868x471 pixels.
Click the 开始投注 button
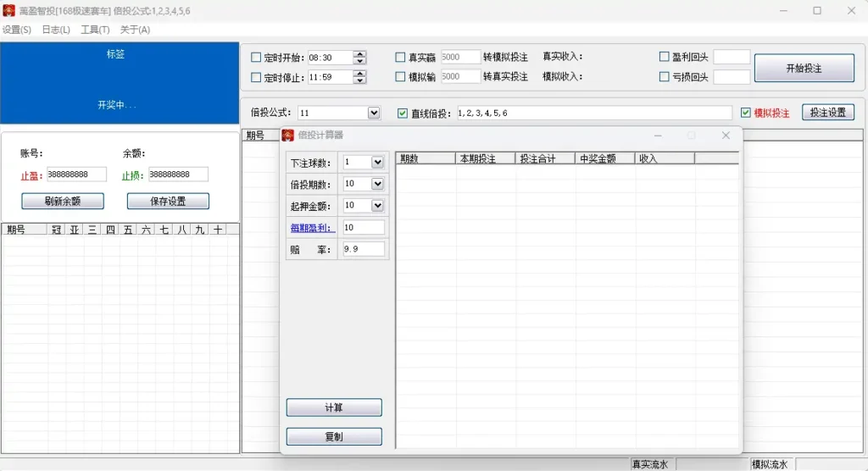[804, 68]
